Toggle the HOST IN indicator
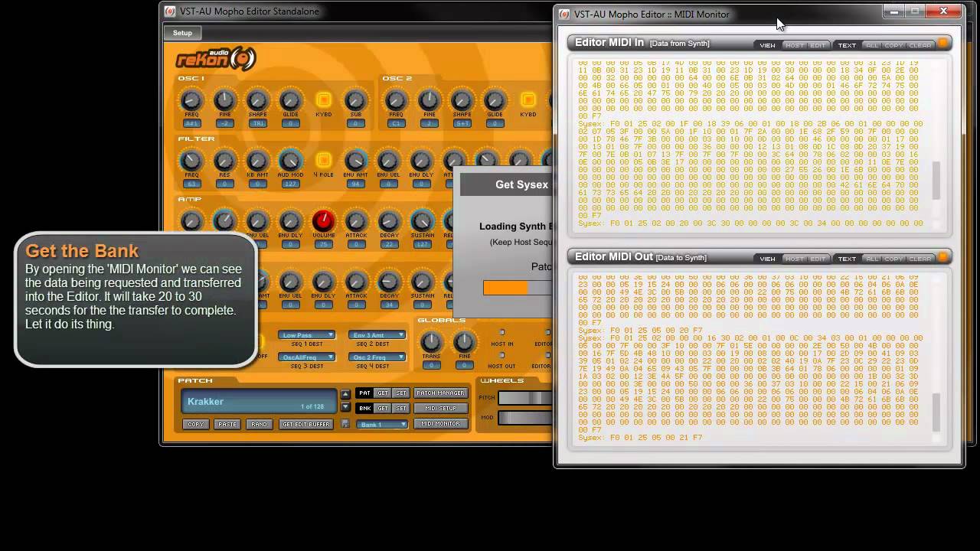 [x=502, y=332]
